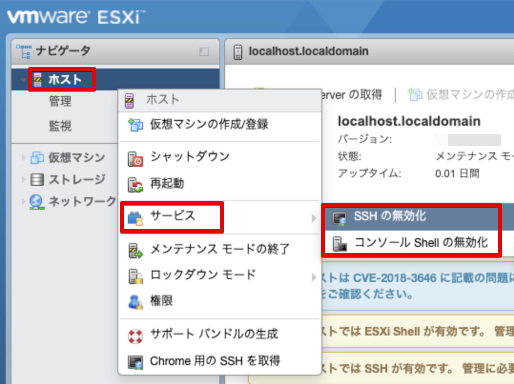Click the lifebuoy support bundle icon

pyautogui.click(x=135, y=336)
